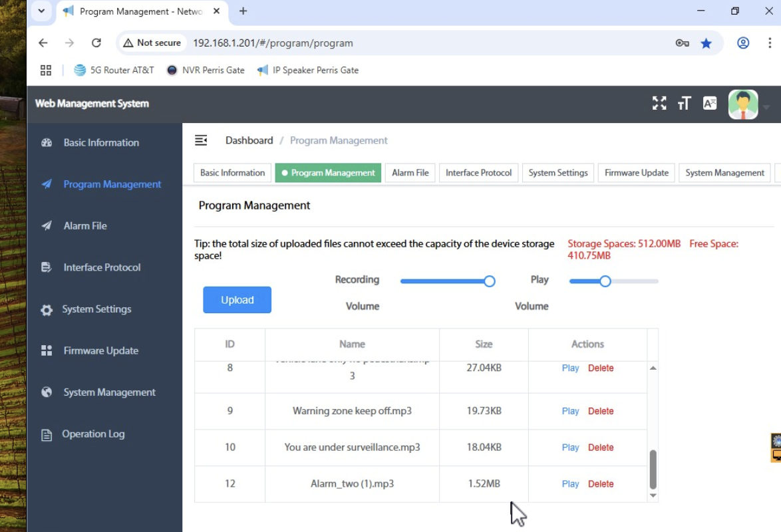Click the ID column header

[x=230, y=344]
